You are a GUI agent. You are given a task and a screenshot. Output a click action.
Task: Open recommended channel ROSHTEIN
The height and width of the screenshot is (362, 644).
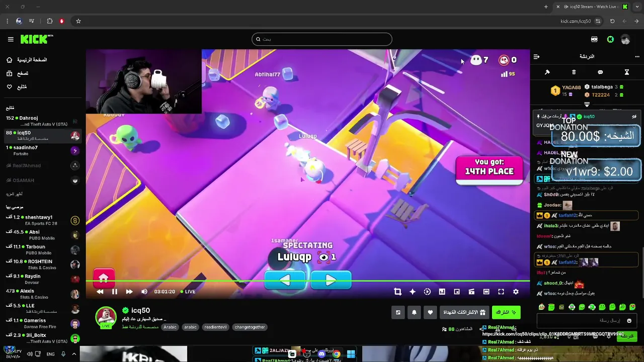click(42, 264)
